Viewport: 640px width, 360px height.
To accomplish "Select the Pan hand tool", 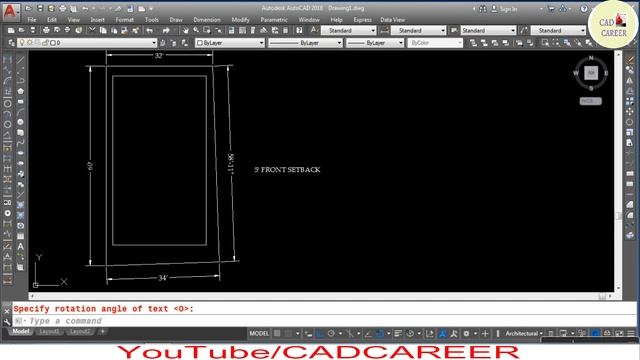I will [185, 30].
